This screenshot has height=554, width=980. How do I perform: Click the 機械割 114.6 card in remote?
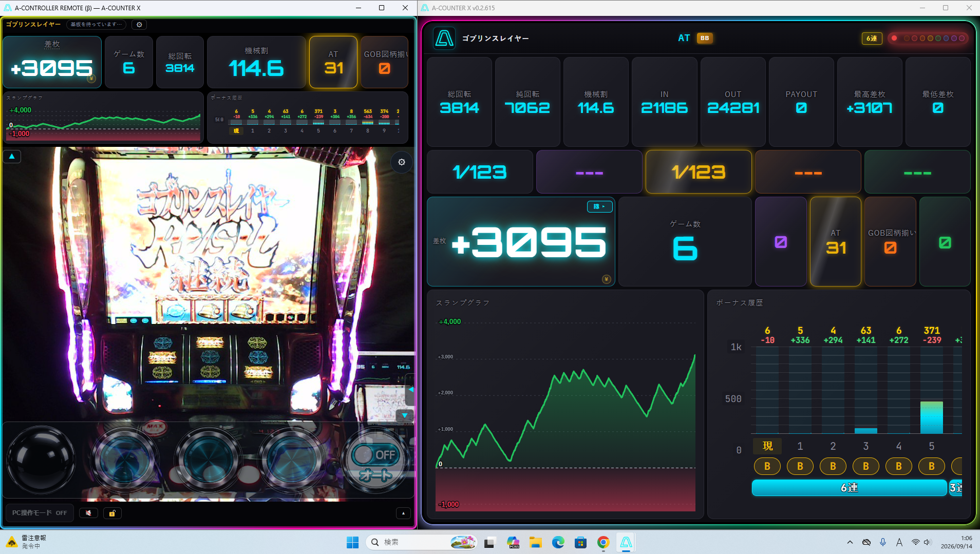click(x=256, y=62)
